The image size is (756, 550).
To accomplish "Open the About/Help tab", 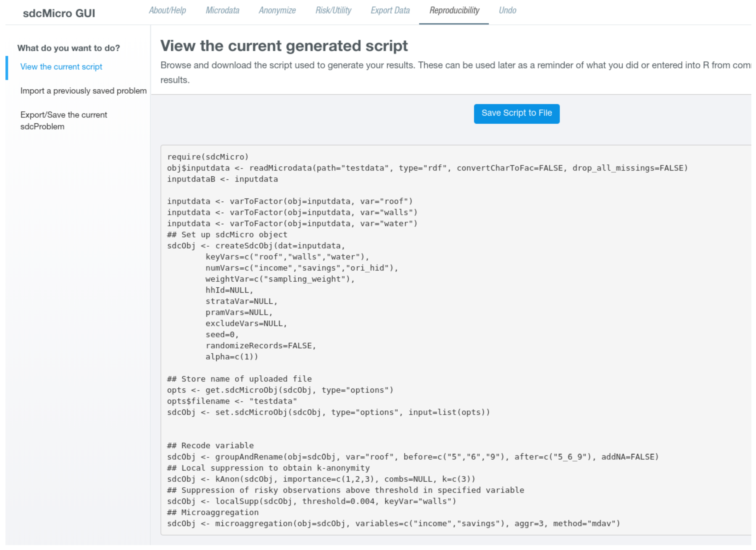I will (x=167, y=10).
